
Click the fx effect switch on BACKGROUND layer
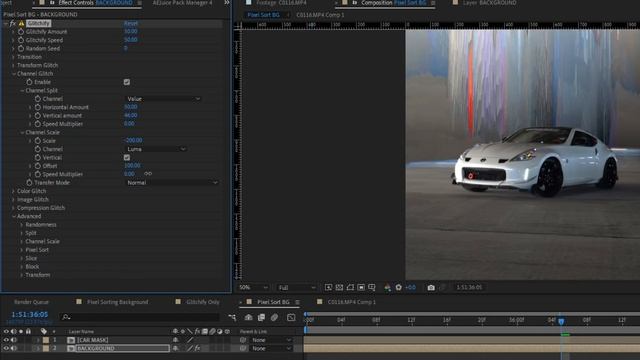198,348
